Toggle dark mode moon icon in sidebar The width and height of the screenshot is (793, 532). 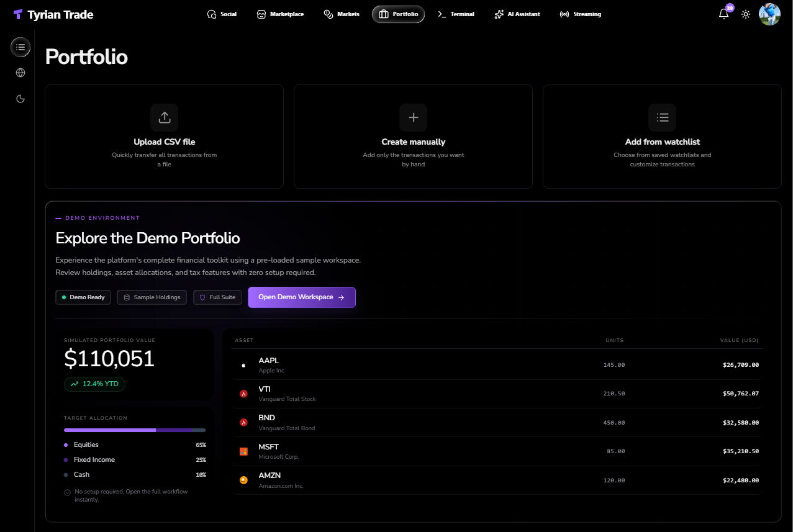tap(20, 99)
